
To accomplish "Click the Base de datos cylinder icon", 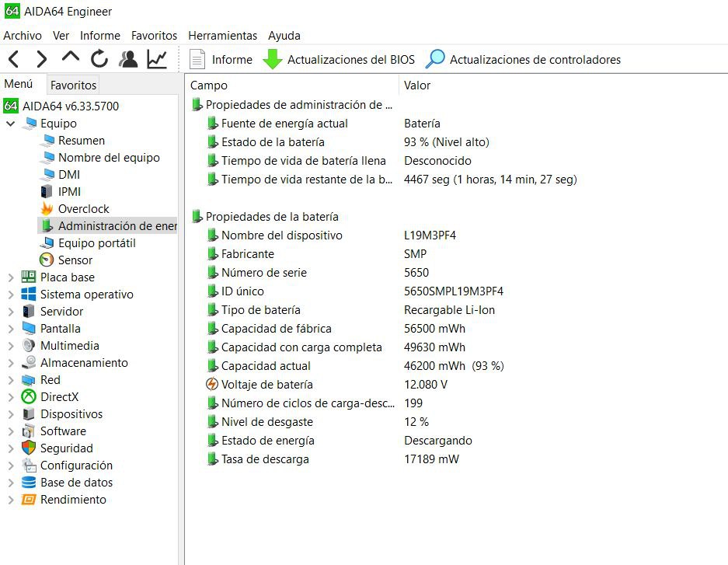I will click(29, 483).
